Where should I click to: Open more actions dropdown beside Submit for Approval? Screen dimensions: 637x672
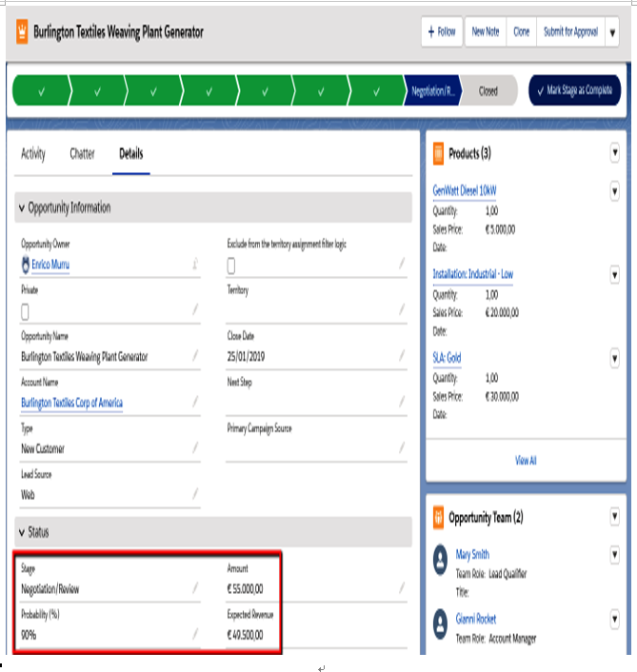point(612,32)
